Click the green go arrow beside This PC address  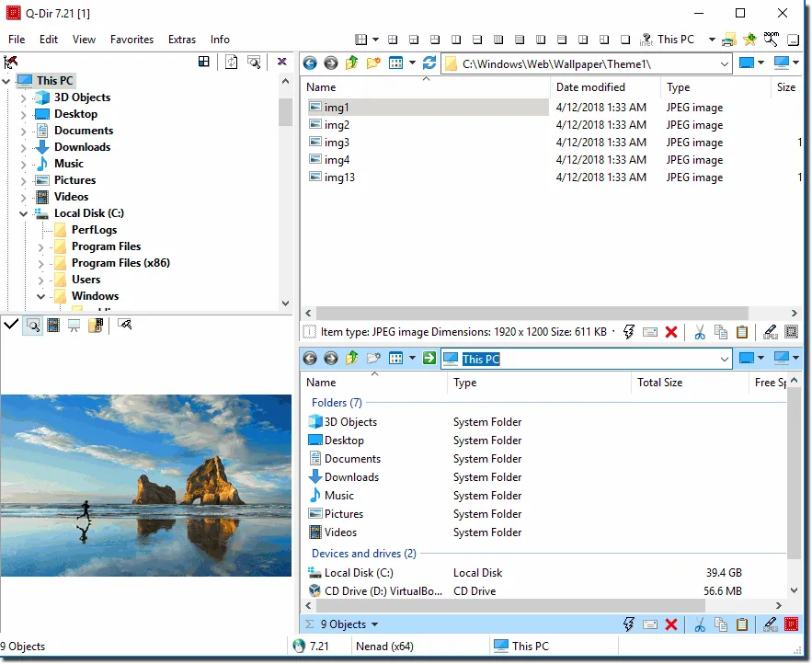tap(429, 359)
